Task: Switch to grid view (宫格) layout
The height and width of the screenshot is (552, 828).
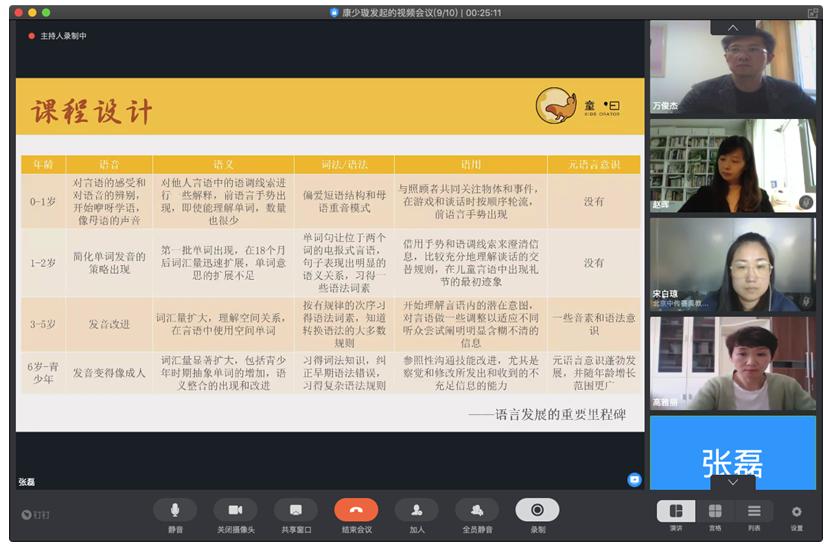Action: (x=715, y=511)
